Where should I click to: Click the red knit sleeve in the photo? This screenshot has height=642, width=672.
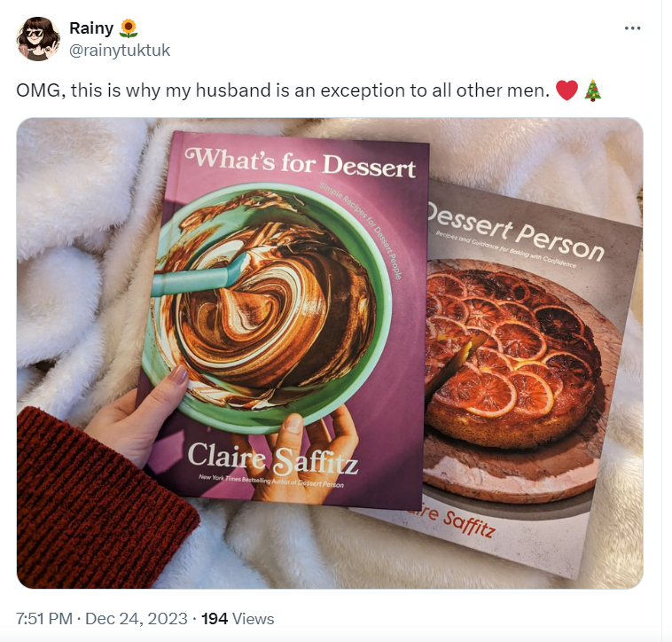[80, 497]
